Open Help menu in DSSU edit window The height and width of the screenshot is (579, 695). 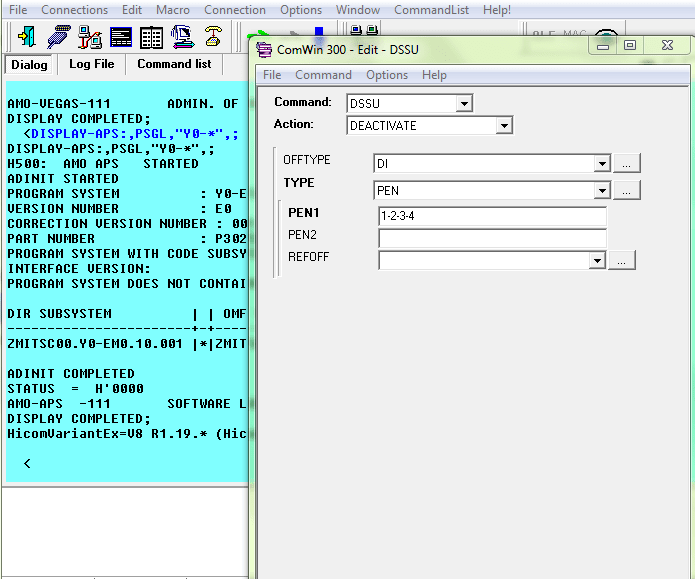coord(434,75)
